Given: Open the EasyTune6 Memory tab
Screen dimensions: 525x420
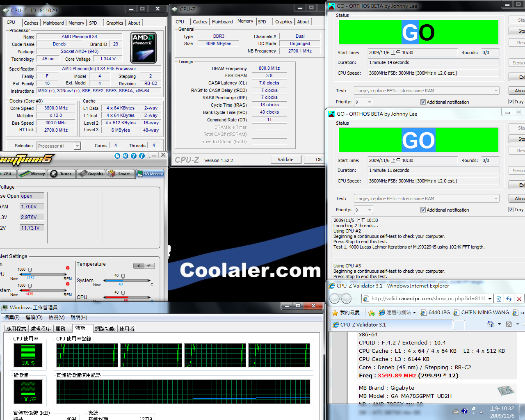Looking at the screenshot, I should coord(32,174).
